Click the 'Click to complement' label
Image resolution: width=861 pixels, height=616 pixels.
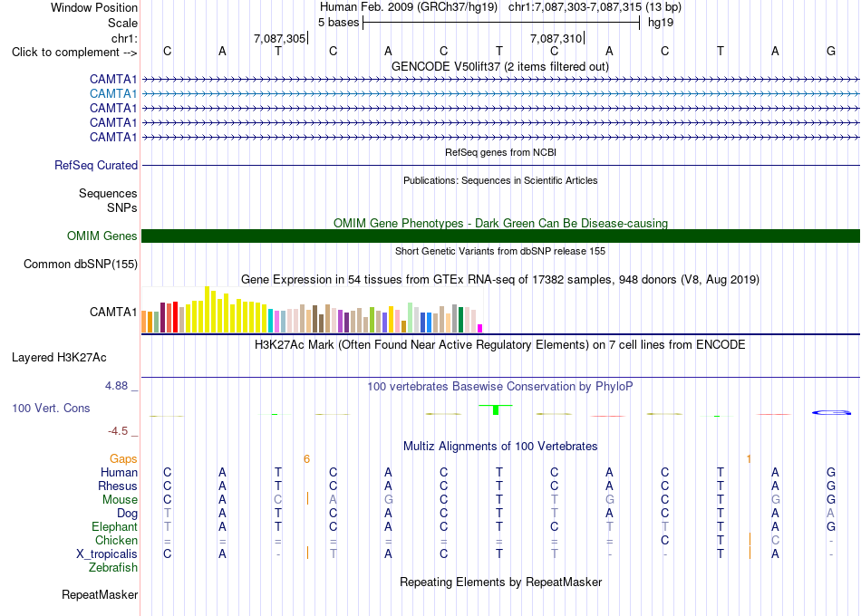[74, 53]
